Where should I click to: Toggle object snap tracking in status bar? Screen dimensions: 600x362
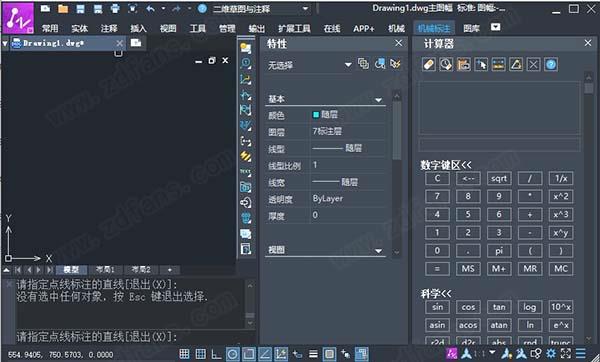coord(265,354)
